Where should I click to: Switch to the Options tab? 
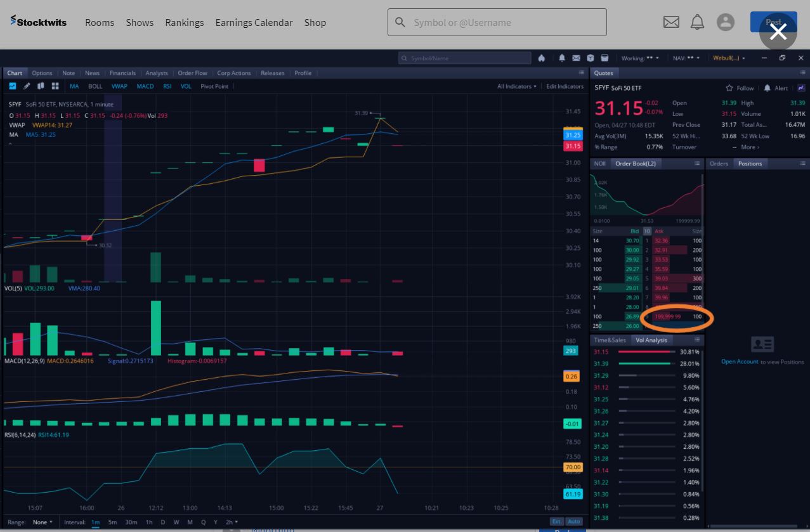point(42,73)
